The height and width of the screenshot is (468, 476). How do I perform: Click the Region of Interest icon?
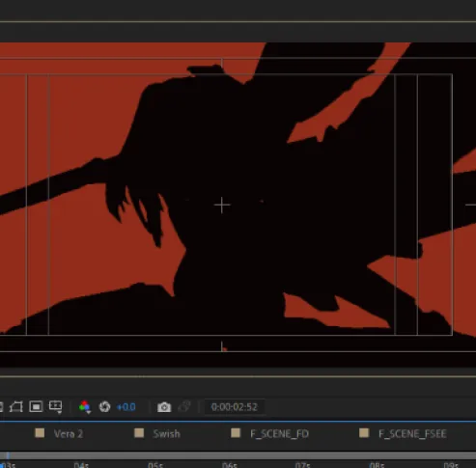[36, 407]
